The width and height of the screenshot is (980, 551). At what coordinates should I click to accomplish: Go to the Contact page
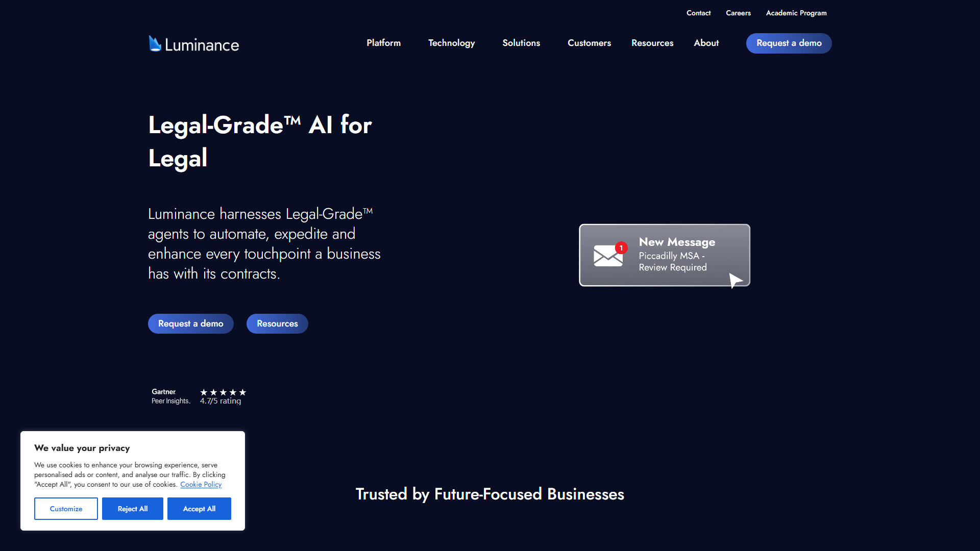click(699, 13)
